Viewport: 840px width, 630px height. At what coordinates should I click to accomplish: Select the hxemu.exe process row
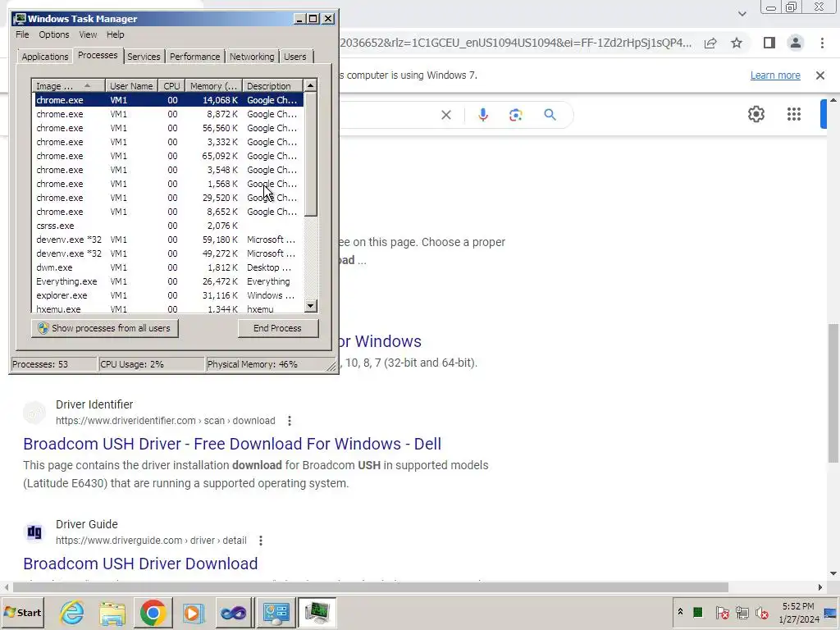point(169,309)
